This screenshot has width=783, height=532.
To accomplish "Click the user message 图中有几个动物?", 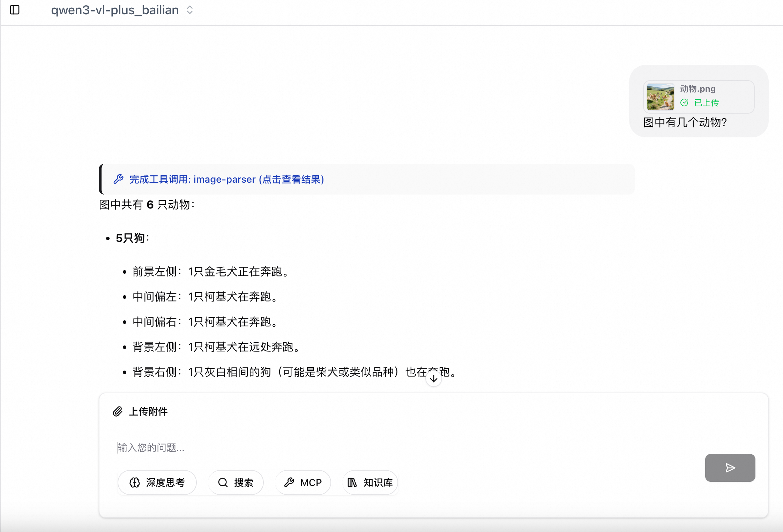I will click(x=685, y=122).
